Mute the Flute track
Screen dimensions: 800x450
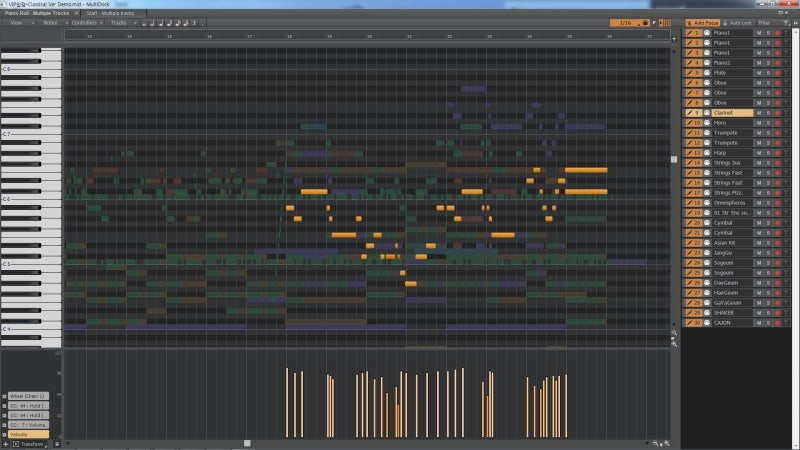click(759, 73)
